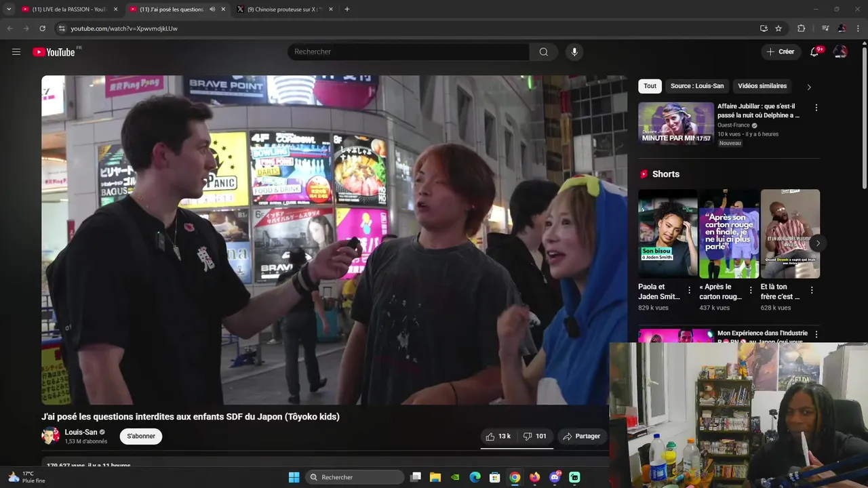Open Après son carton rouge short thumbnail
This screenshot has width=868, height=488.
point(729,234)
